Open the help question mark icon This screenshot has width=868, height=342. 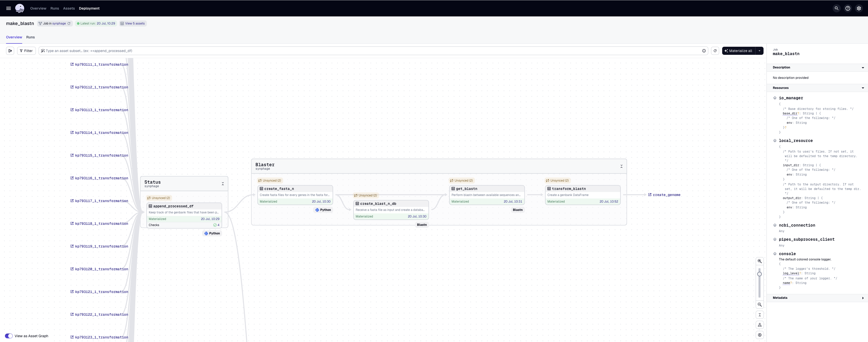pos(848,8)
